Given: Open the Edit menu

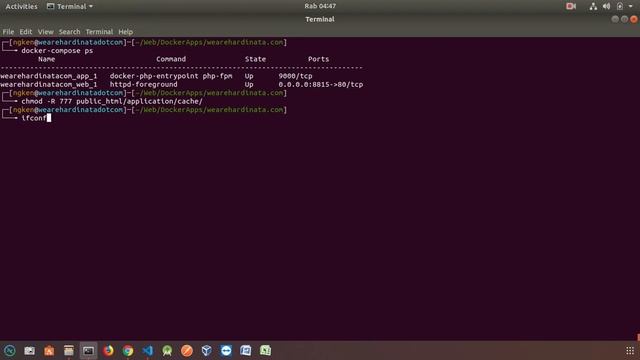Looking at the screenshot, I should click(x=26, y=32).
